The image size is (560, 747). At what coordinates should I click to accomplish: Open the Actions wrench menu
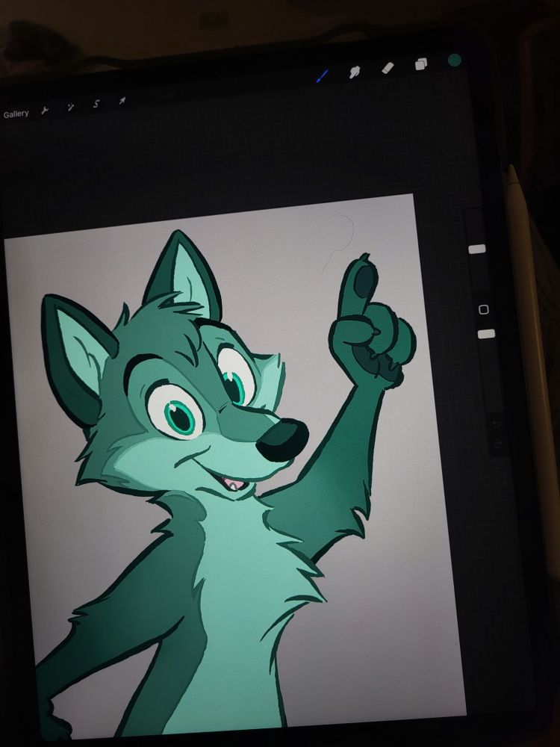[x=45, y=111]
